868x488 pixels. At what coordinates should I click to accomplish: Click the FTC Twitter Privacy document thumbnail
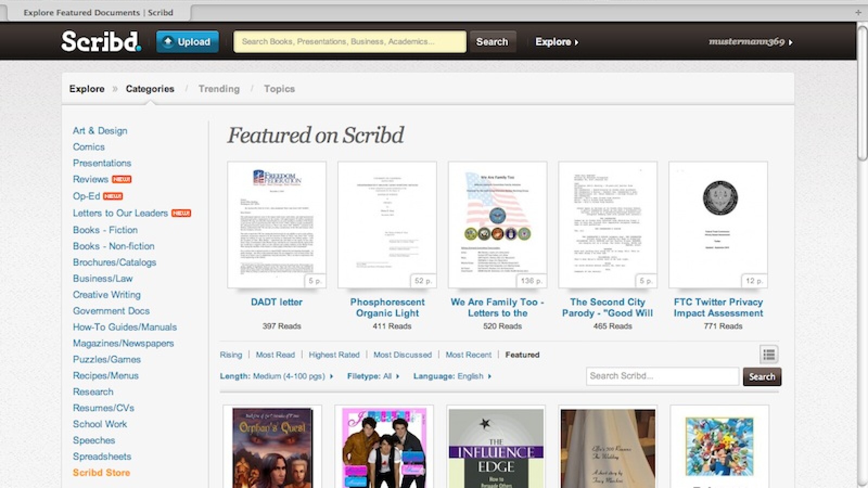(718, 224)
